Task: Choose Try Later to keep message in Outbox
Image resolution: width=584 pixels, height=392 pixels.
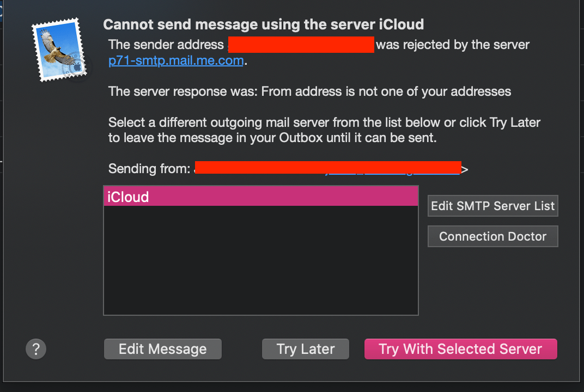Action: (306, 349)
